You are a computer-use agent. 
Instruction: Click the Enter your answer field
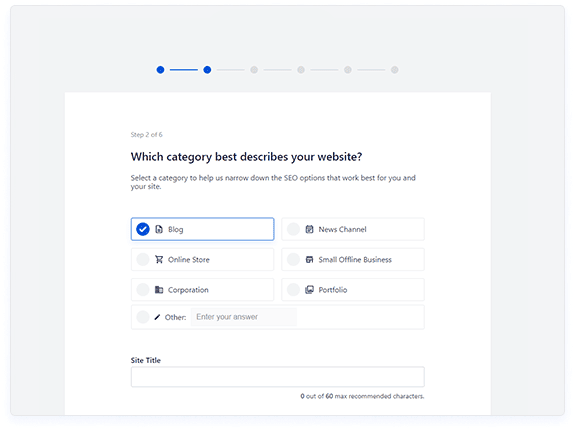point(244,317)
